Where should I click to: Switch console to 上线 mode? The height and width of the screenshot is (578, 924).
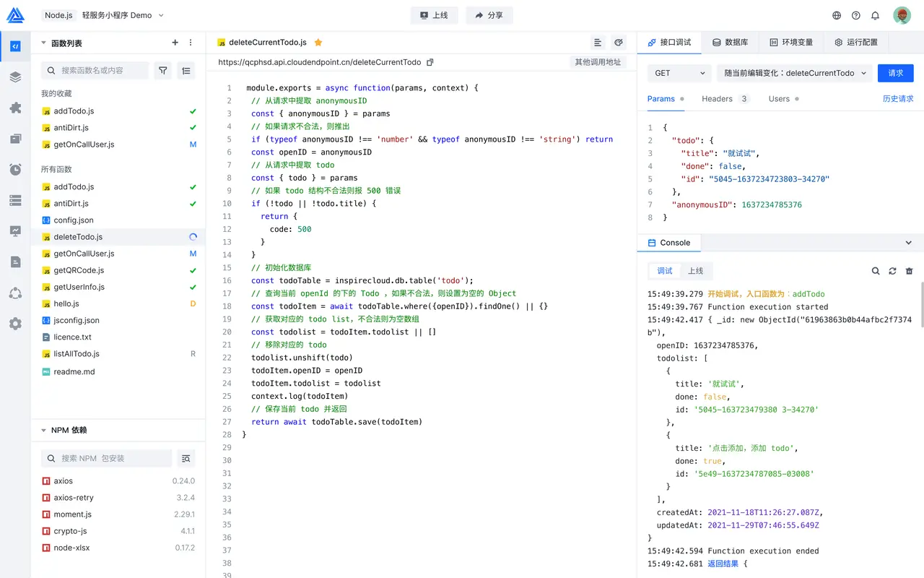coord(696,271)
